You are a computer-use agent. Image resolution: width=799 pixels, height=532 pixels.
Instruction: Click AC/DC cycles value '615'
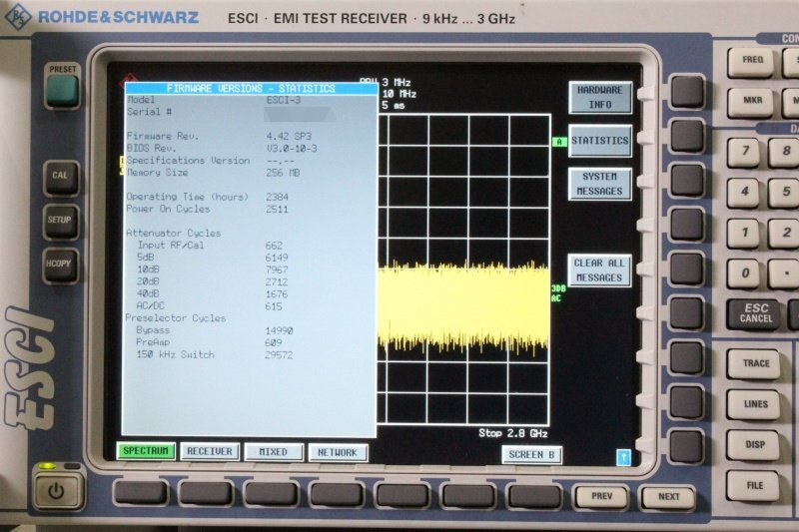pyautogui.click(x=273, y=306)
